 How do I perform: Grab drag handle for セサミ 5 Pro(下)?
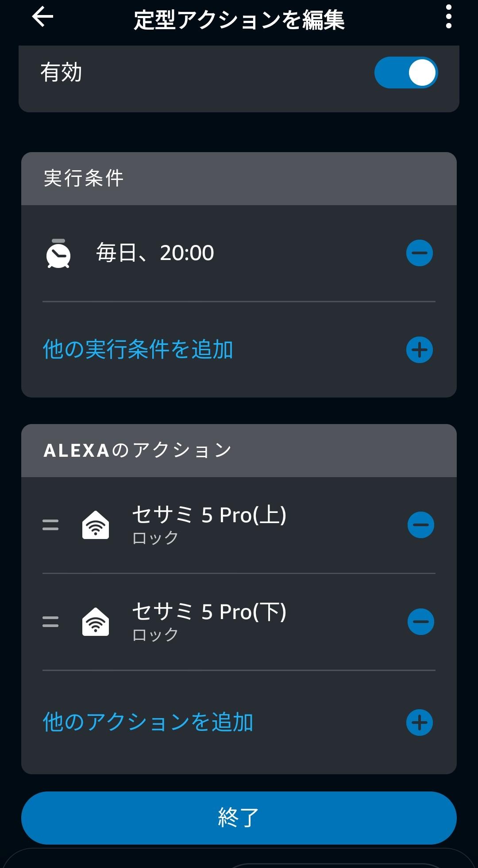pyautogui.click(x=50, y=622)
